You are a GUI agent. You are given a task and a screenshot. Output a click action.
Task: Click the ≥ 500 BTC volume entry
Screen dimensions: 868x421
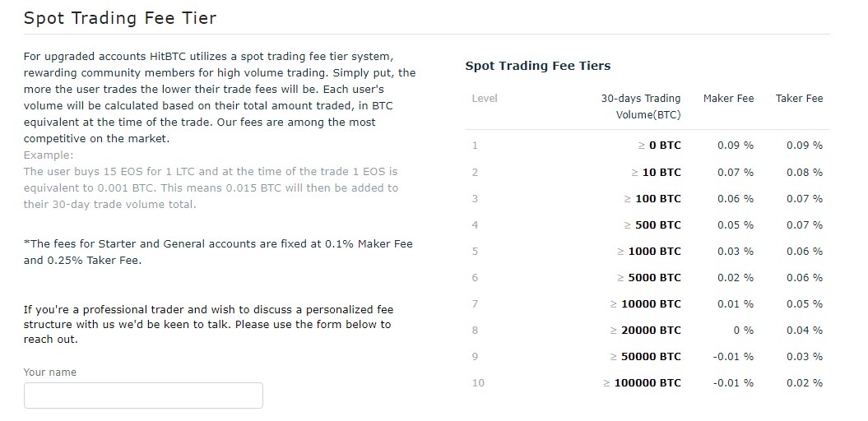pyautogui.click(x=652, y=225)
